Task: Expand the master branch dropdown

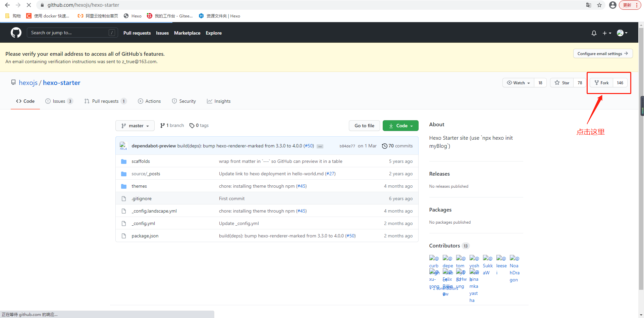Action: (x=135, y=125)
